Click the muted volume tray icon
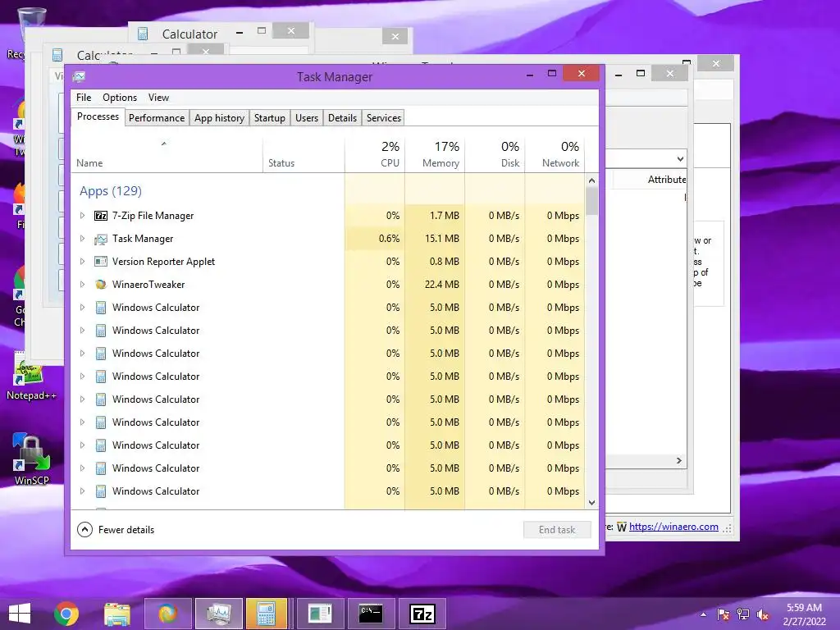Viewport: 840px width, 630px height. point(763,614)
